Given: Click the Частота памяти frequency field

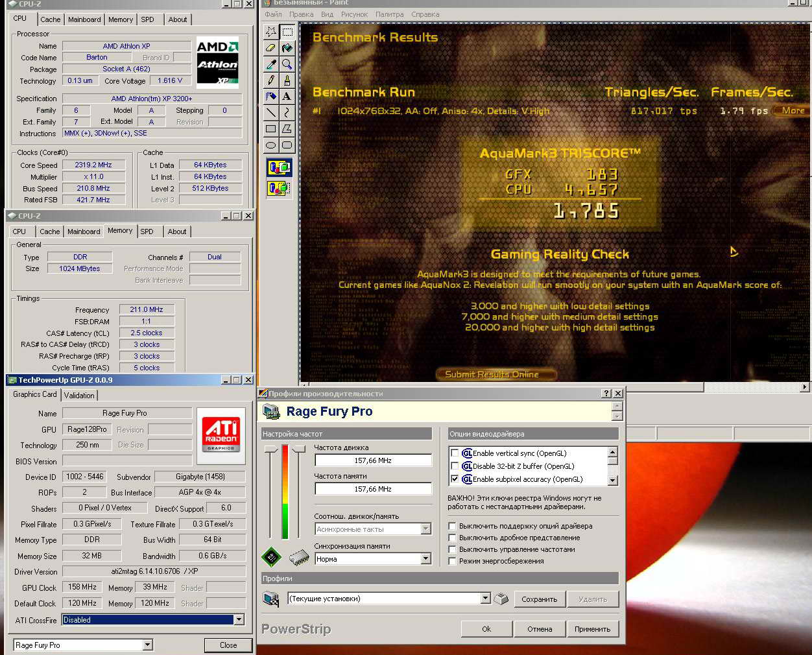Looking at the screenshot, I should click(x=373, y=489).
